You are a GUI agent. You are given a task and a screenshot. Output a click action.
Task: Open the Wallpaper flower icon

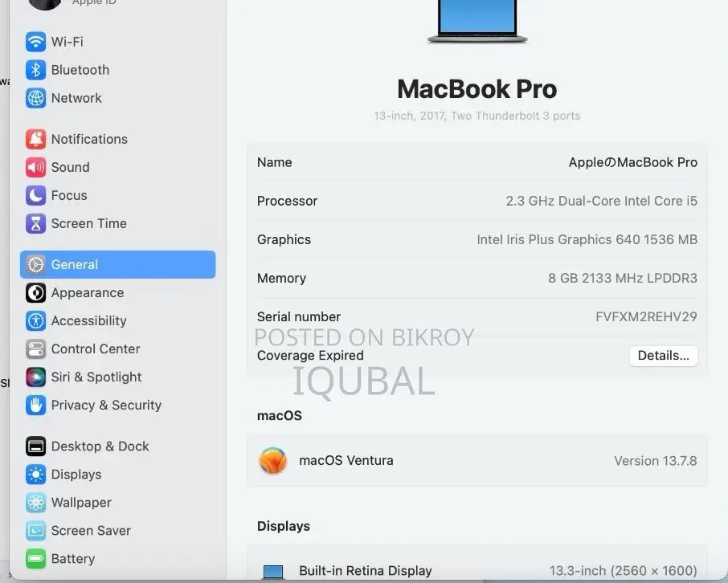[x=35, y=503]
